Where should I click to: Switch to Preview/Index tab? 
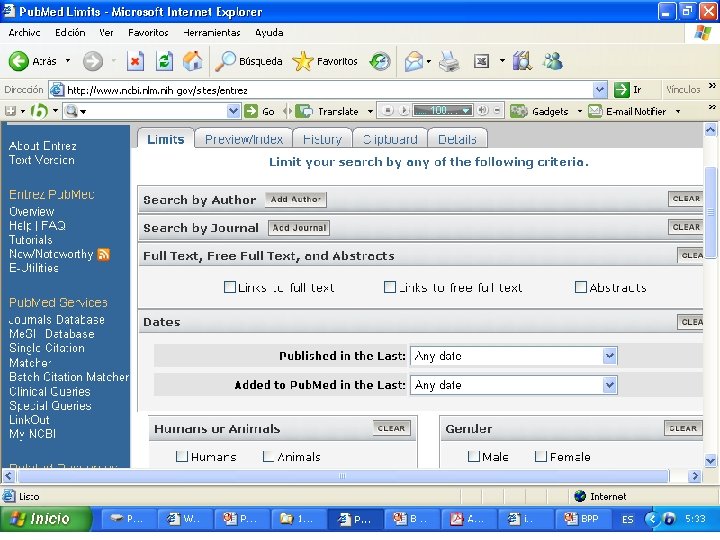tap(244, 139)
